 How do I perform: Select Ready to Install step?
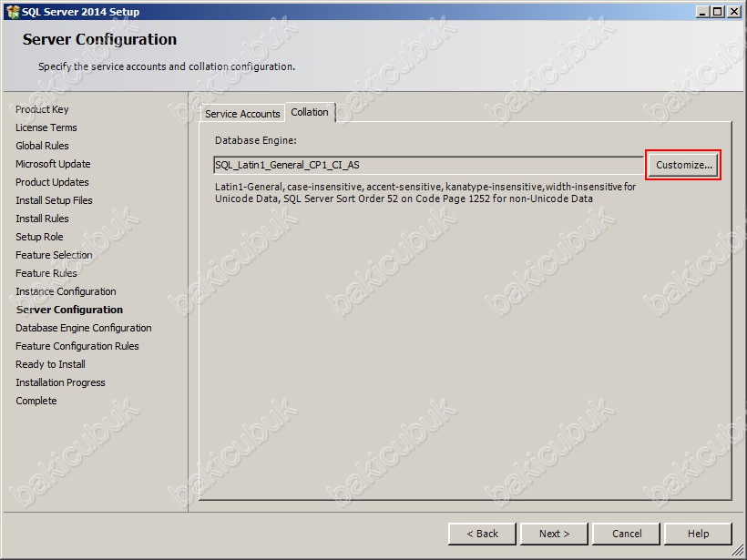[x=50, y=364]
